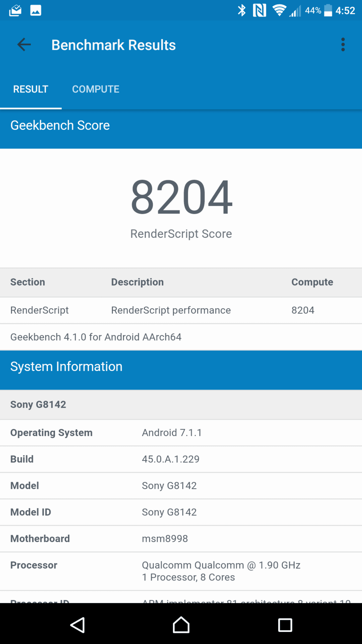
Task: Tap the NFC status icon
Action: click(258, 10)
